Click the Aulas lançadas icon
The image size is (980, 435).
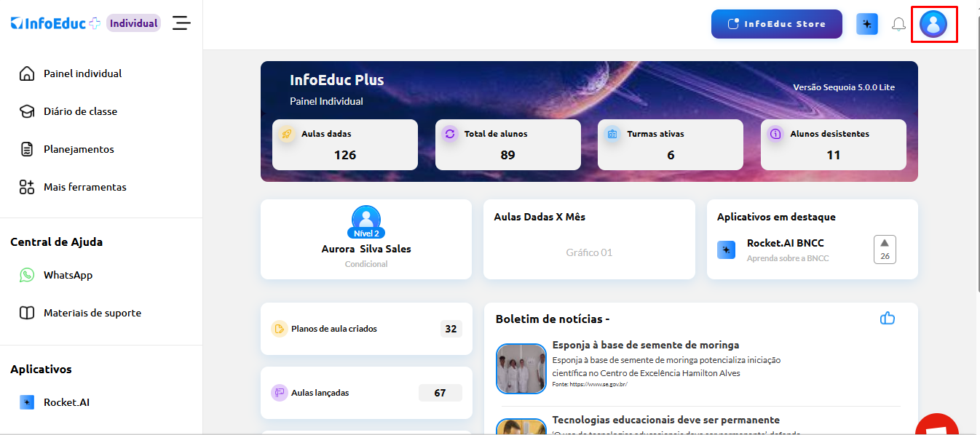pos(280,393)
